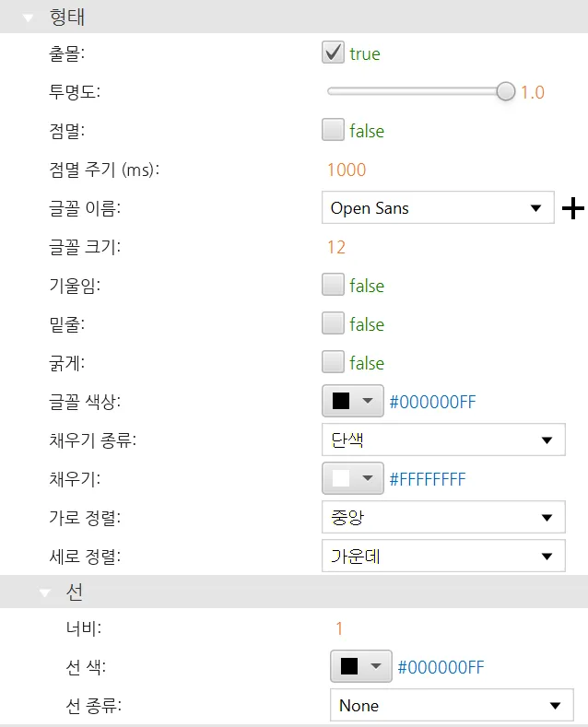Check the 굵게 bold checkbox
Image resolution: width=588 pixels, height=727 pixels.
333,363
